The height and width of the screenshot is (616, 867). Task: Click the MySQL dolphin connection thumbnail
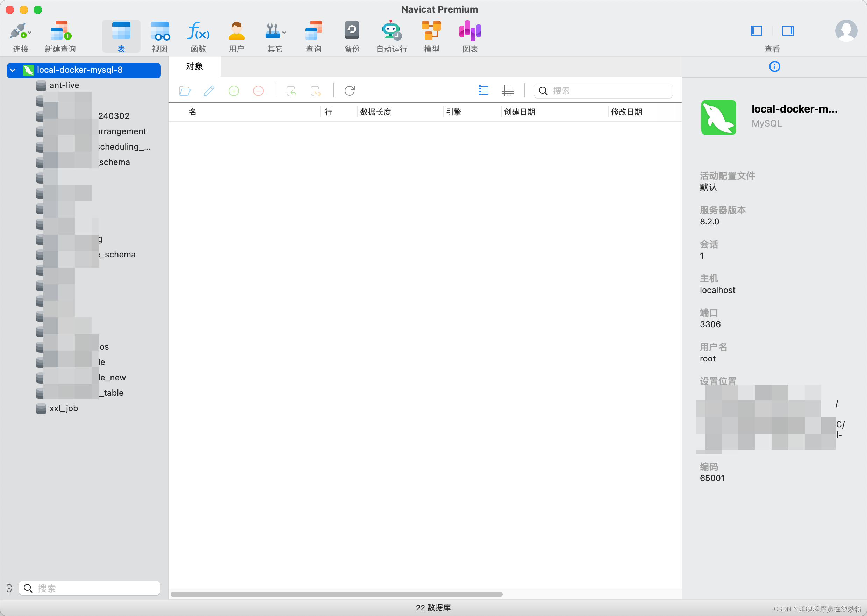[x=718, y=117]
